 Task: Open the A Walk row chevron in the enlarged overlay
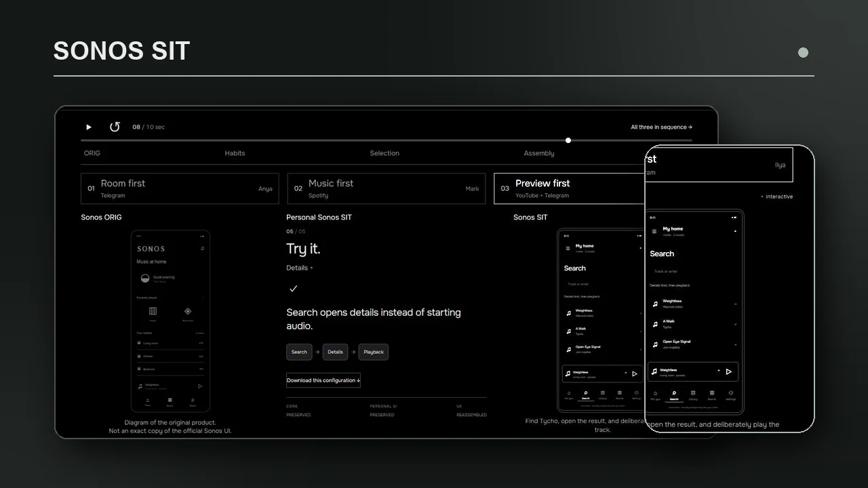pyautogui.click(x=735, y=325)
